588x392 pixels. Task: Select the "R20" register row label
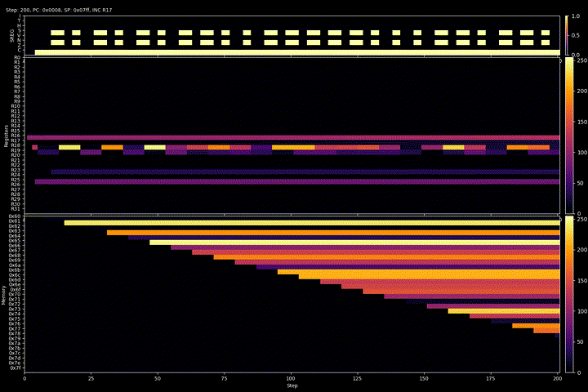pyautogui.click(x=16, y=155)
